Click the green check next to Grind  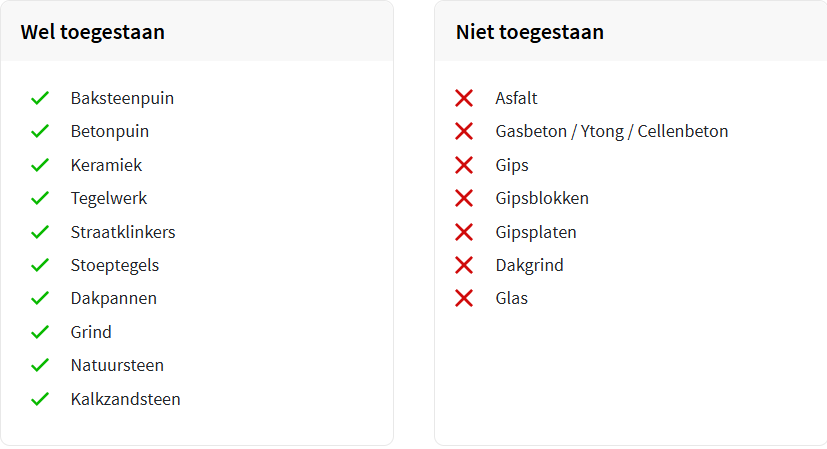click(x=40, y=332)
